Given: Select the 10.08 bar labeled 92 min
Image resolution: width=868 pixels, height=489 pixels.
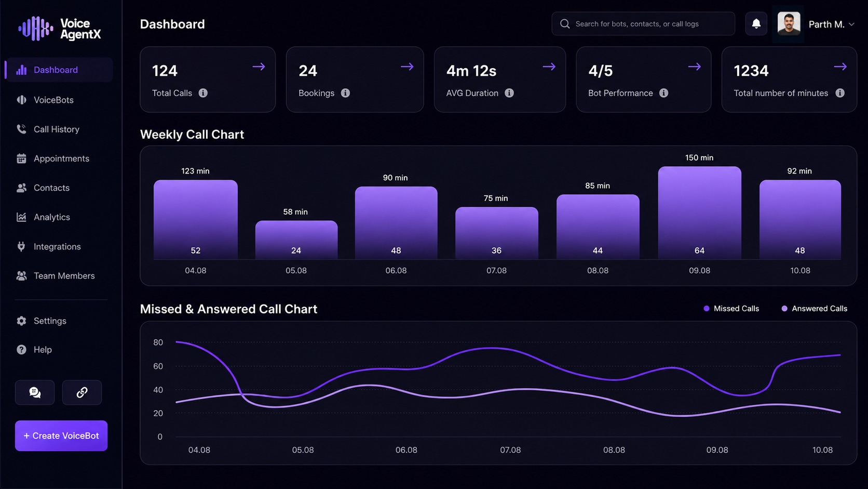Looking at the screenshot, I should pyautogui.click(x=800, y=219).
